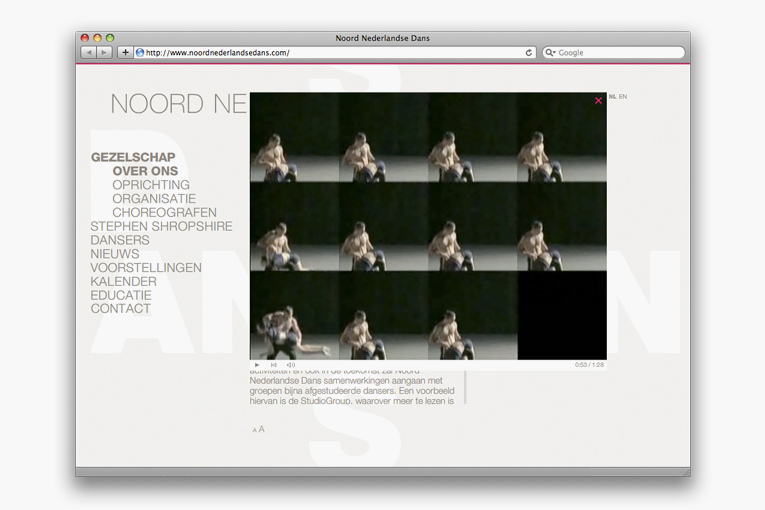Open the Google search magnifier dropdown

(550, 52)
